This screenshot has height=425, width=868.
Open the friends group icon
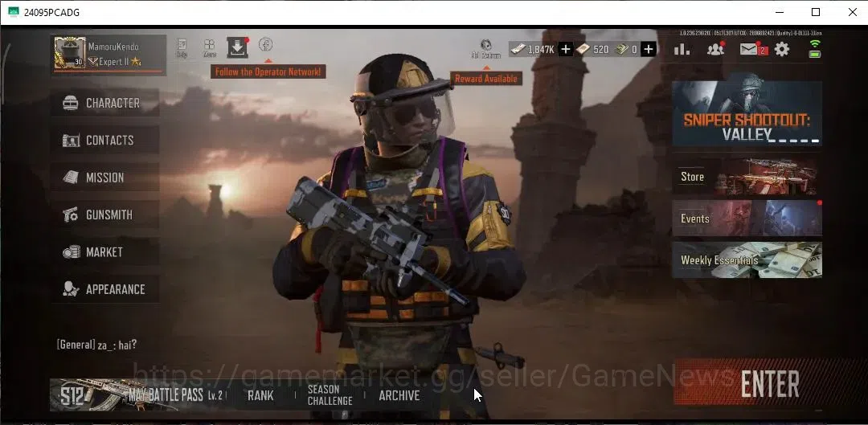coord(716,49)
